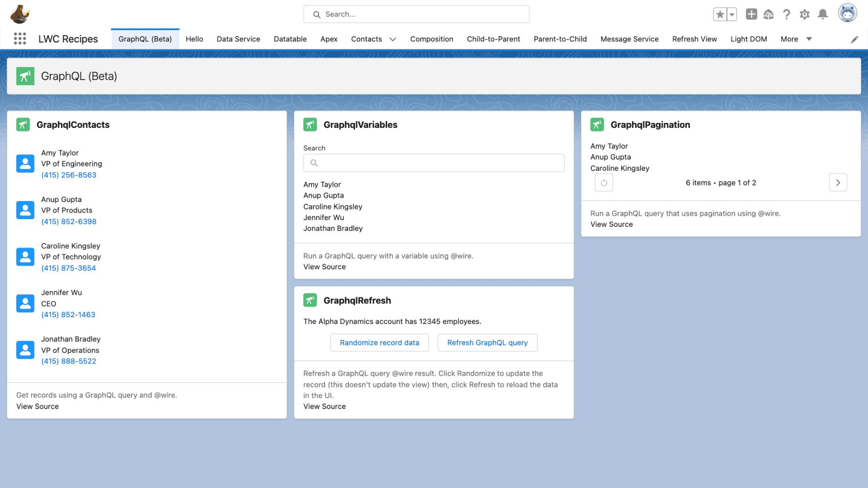868x488 pixels.
Task: Open the Setup gear icon
Action: (x=805, y=15)
